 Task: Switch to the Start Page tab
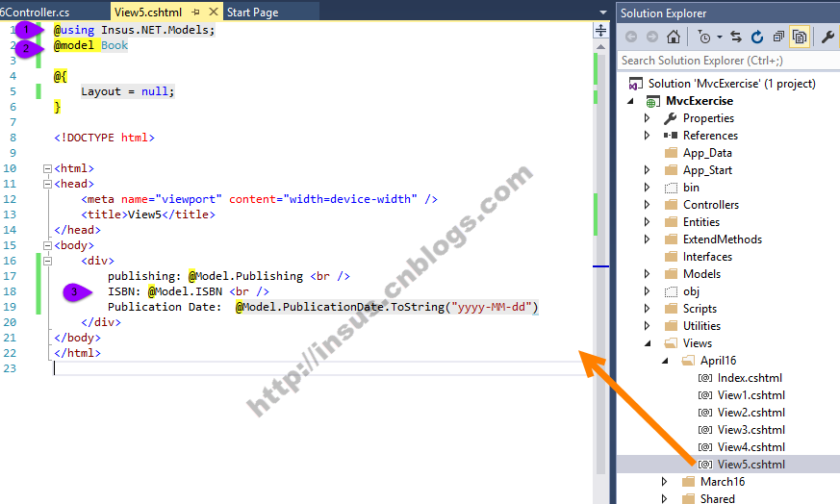(x=252, y=12)
